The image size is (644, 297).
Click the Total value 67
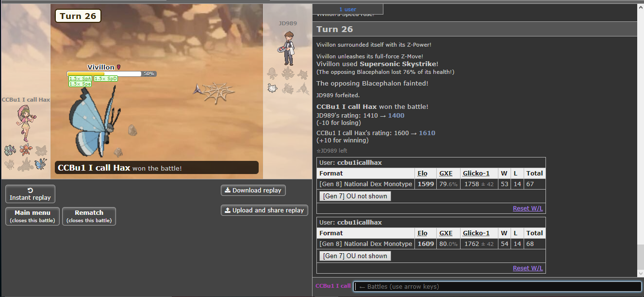(530, 184)
